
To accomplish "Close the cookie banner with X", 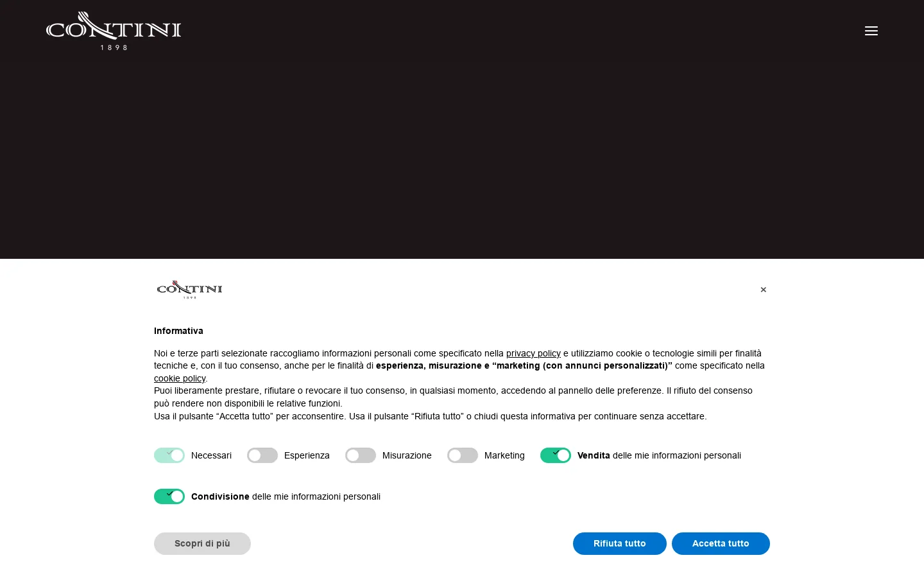I will [x=763, y=290].
